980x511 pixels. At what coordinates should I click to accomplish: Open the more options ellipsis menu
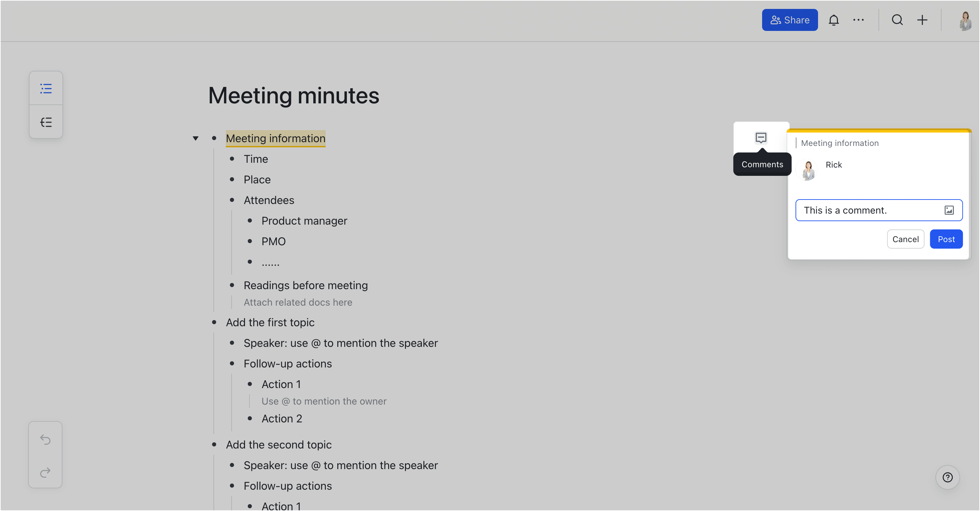click(x=858, y=20)
